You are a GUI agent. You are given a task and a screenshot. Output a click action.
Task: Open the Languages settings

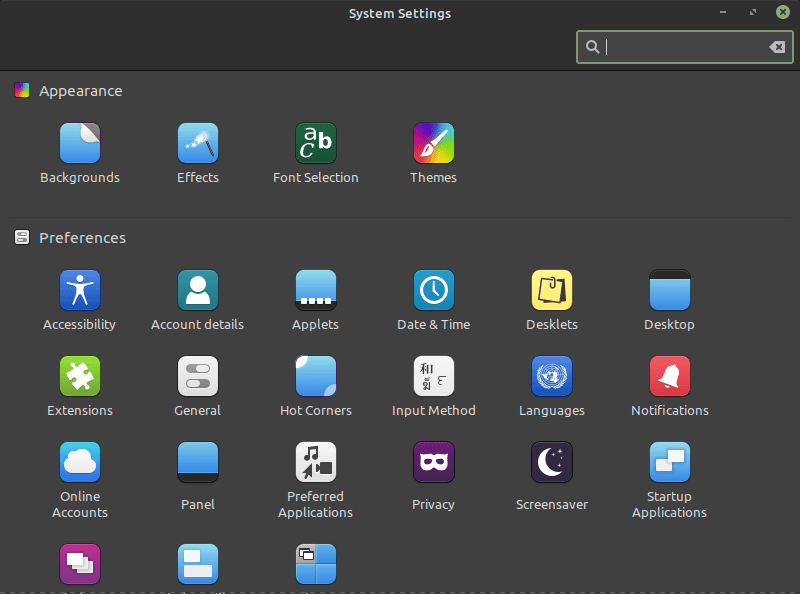(552, 377)
